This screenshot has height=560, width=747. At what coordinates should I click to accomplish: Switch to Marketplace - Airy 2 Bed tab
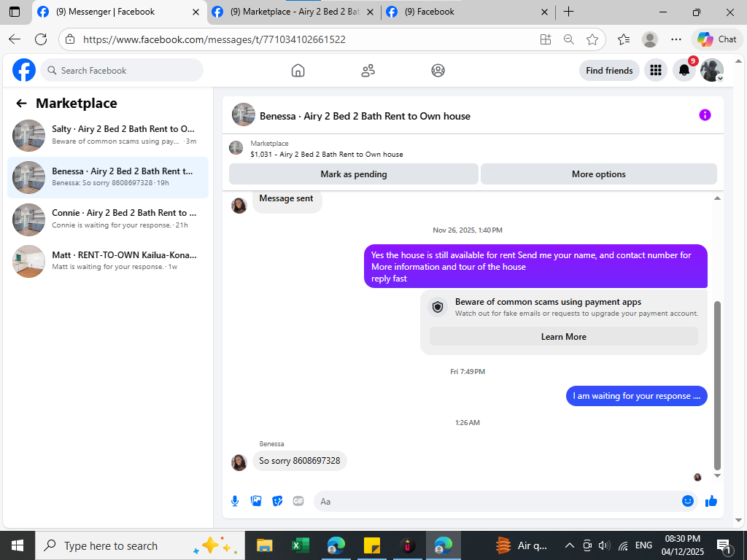pyautogui.click(x=294, y=12)
